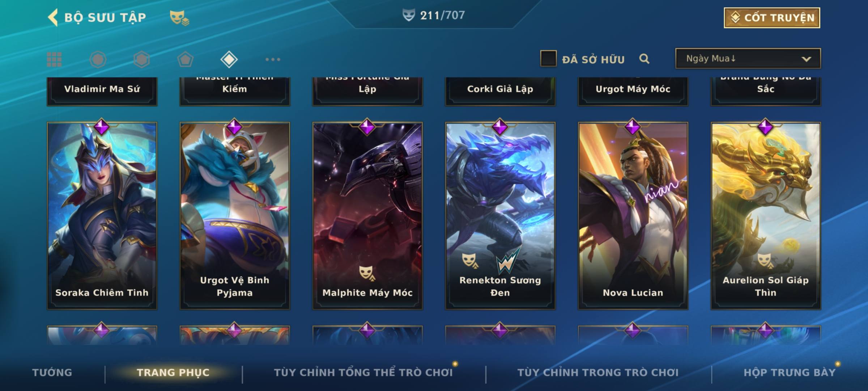
Task: Open more filters via three dots
Action: point(273,59)
